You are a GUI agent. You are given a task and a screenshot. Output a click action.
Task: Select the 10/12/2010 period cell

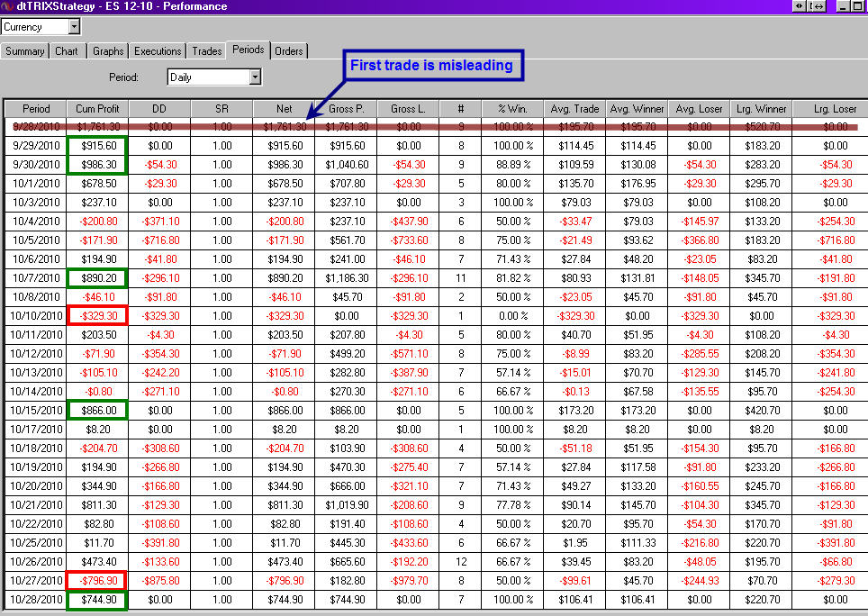(36, 353)
